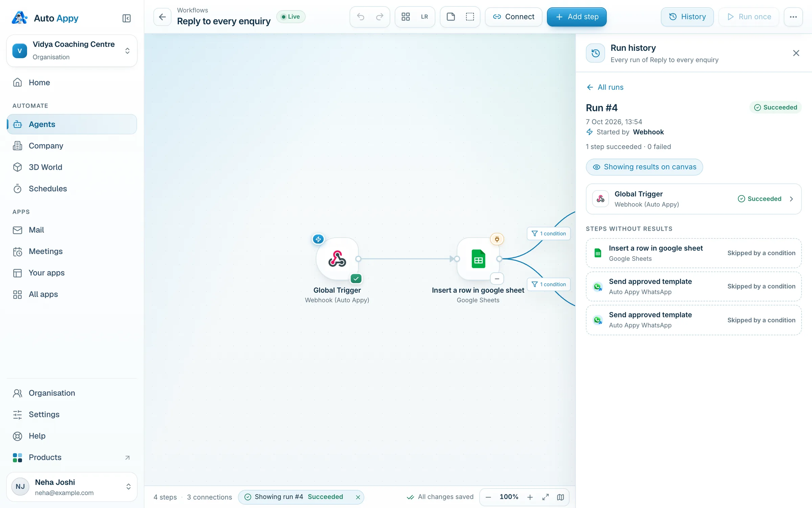Redo the last canvas change

[x=380, y=17]
